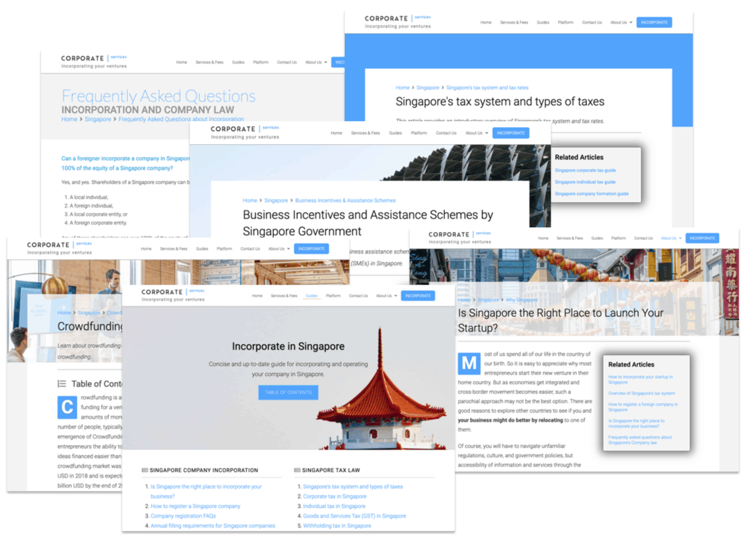Click Contact Us in the Startup page navbar
This screenshot has height=541, width=756.
click(x=643, y=238)
